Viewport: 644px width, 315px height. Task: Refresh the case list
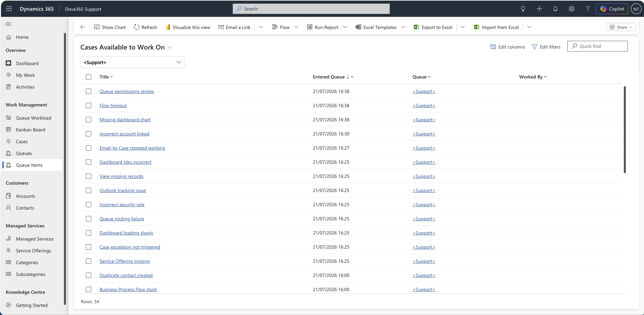145,27
